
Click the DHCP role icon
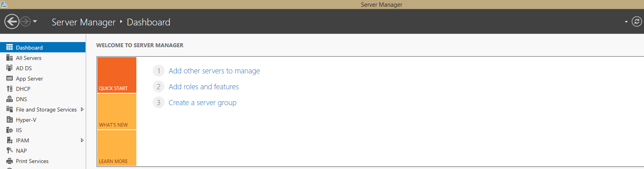[x=10, y=88]
